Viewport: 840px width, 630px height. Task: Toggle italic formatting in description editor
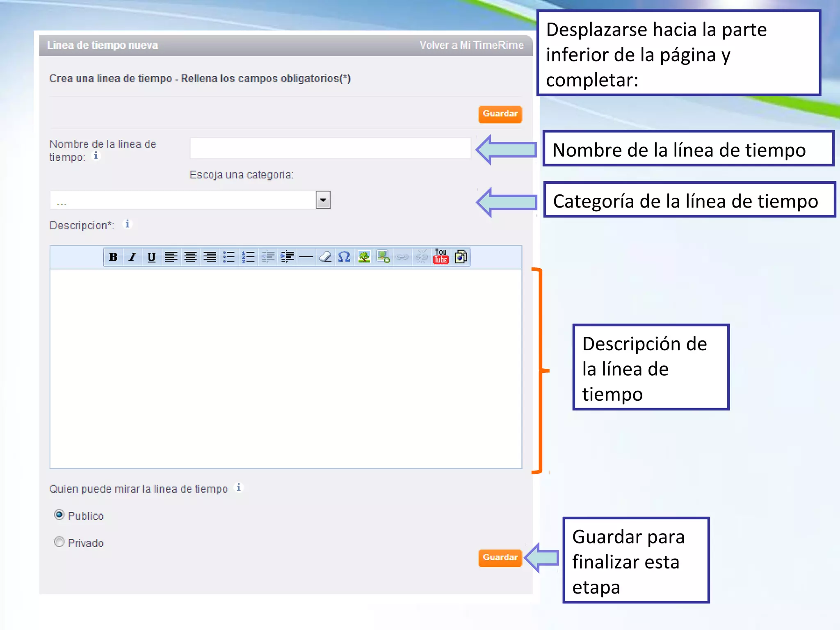pos(132,257)
